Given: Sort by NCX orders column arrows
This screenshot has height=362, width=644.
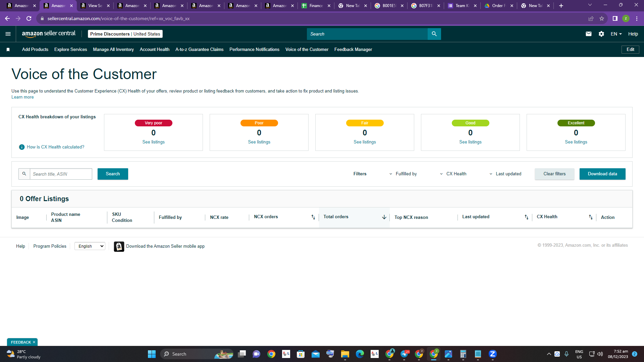Looking at the screenshot, I should pyautogui.click(x=313, y=217).
